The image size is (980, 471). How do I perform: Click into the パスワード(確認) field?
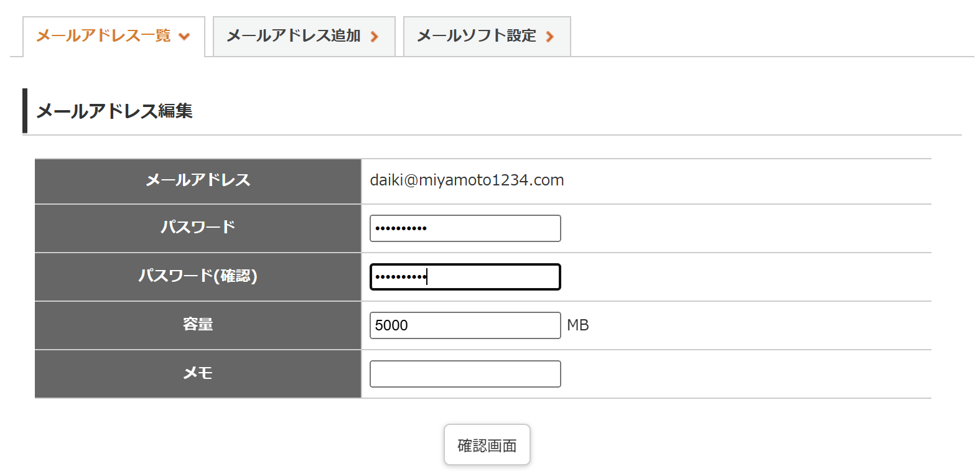465,277
